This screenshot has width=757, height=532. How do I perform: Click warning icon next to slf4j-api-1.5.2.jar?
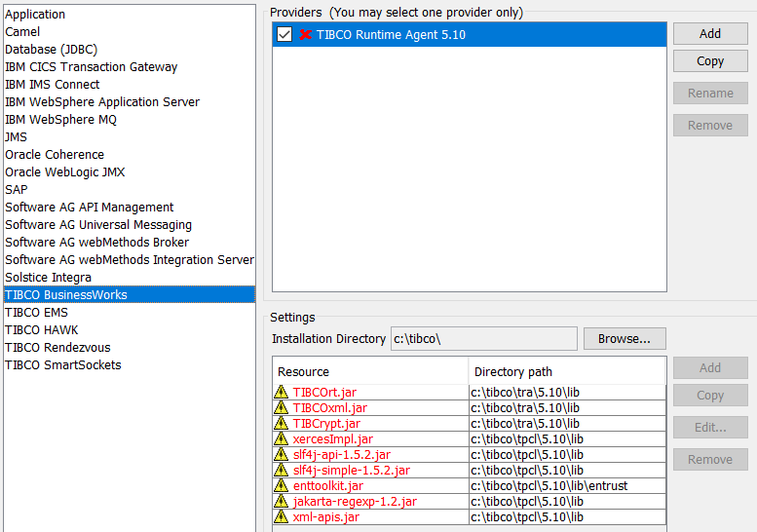click(281, 454)
